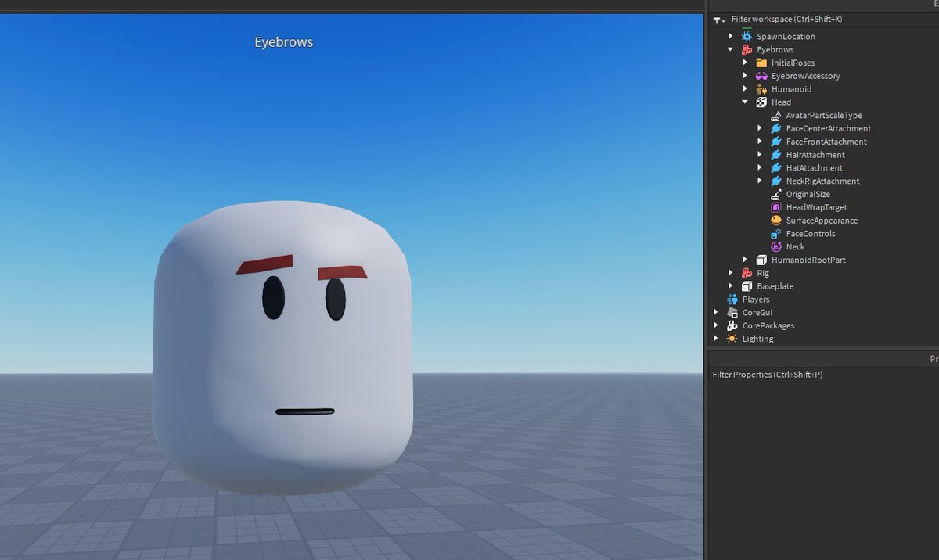Image resolution: width=939 pixels, height=560 pixels.
Task: Expand the CoreGui service node
Action: (x=716, y=313)
